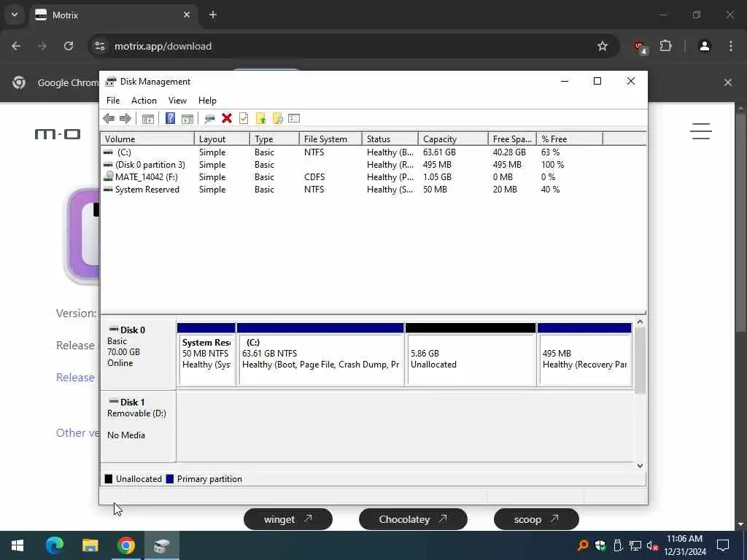Click the yellow note with magnifier icon

pos(277,119)
